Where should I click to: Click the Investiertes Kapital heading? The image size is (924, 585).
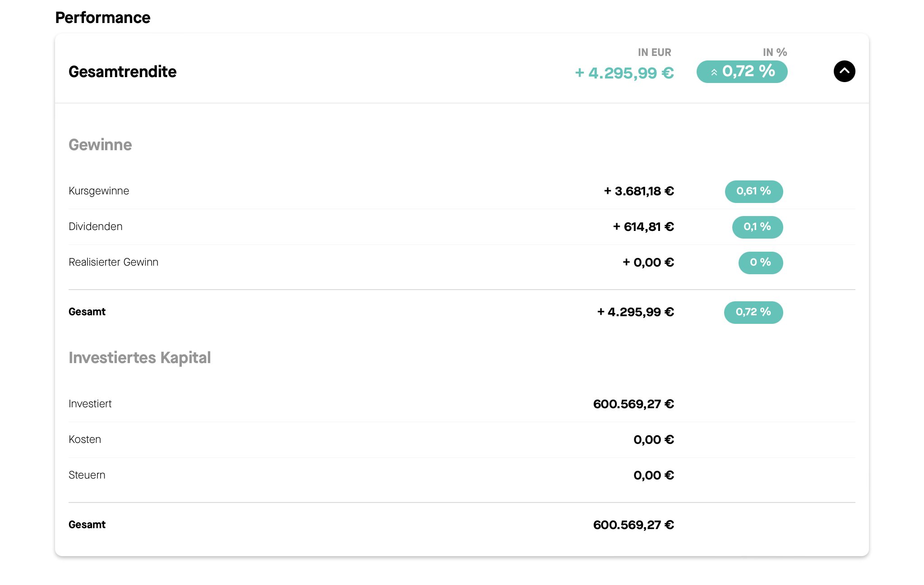coord(139,358)
